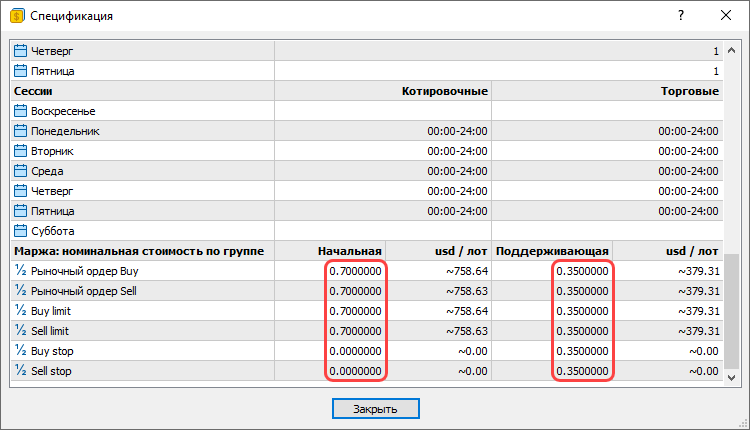Open help with the question mark button
The width and height of the screenshot is (750, 430).
pos(681,16)
